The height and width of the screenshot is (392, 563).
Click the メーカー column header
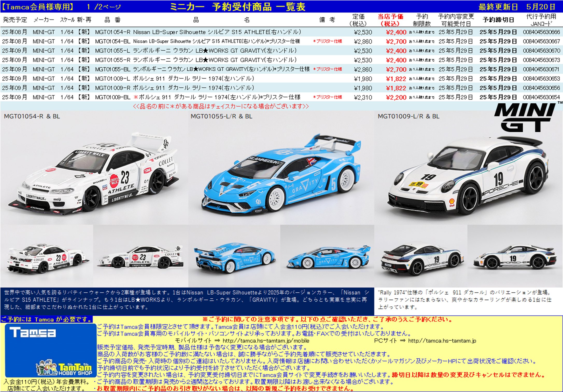(44, 20)
